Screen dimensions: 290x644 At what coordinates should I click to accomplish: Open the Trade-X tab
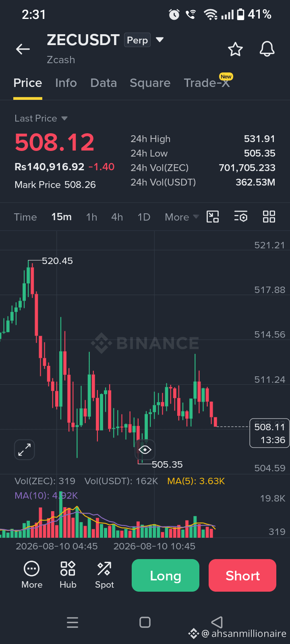(x=207, y=83)
